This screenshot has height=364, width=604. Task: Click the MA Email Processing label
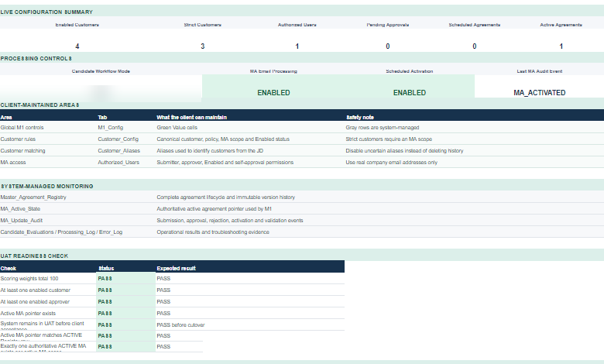(x=273, y=71)
